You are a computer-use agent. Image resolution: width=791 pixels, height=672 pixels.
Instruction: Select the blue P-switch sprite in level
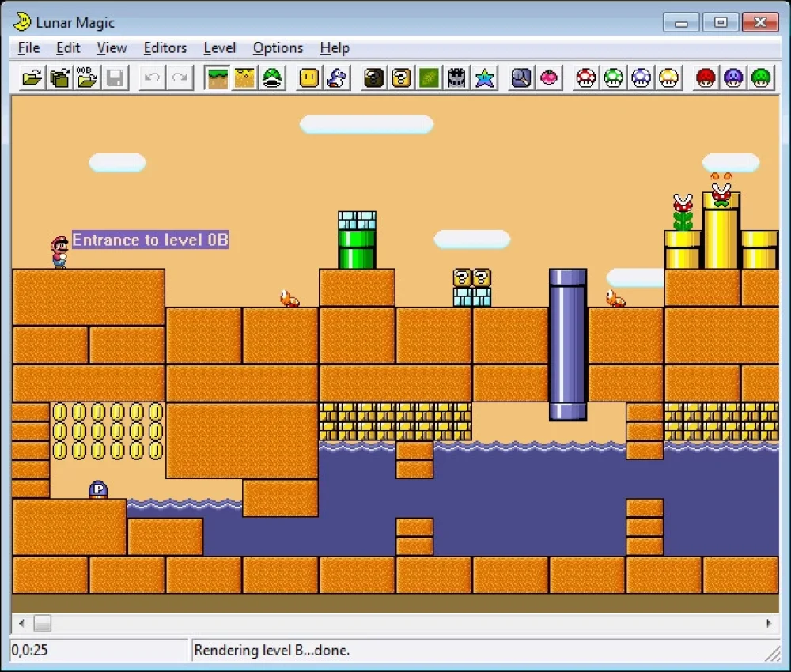click(x=98, y=489)
